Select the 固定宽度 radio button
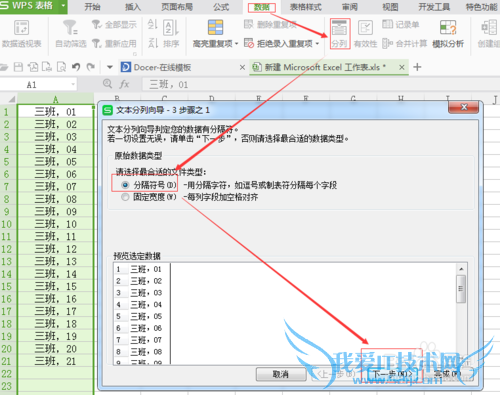 point(125,197)
